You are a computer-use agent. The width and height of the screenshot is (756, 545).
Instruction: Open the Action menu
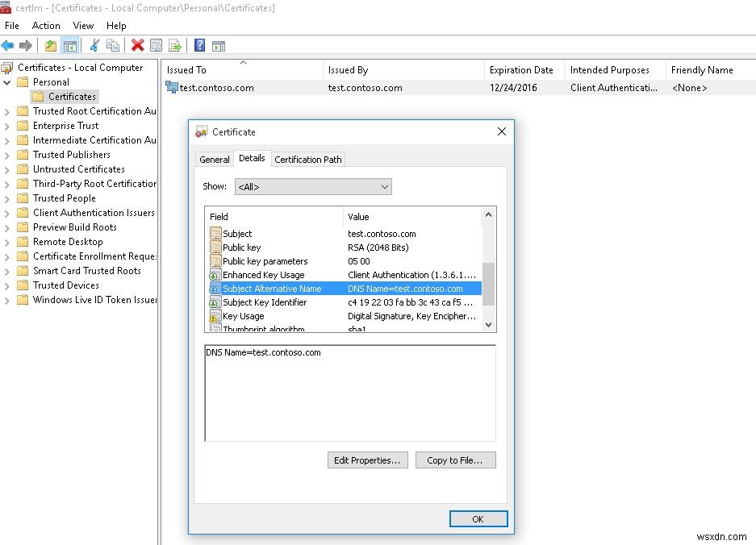(x=45, y=25)
